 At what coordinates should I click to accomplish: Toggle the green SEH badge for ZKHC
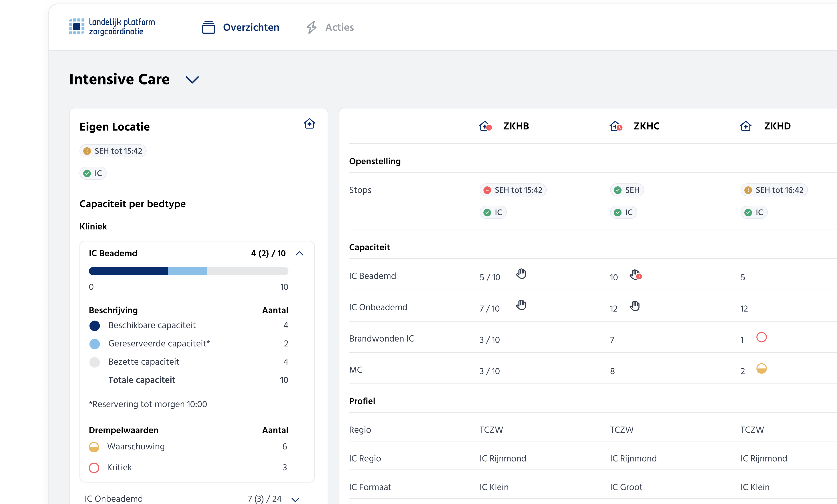tap(627, 190)
